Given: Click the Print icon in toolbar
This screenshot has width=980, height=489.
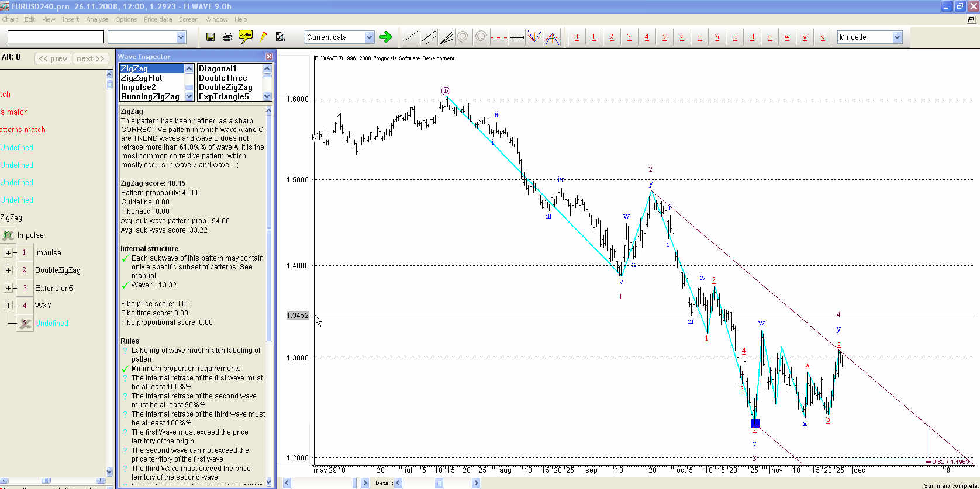Looking at the screenshot, I should [x=227, y=37].
